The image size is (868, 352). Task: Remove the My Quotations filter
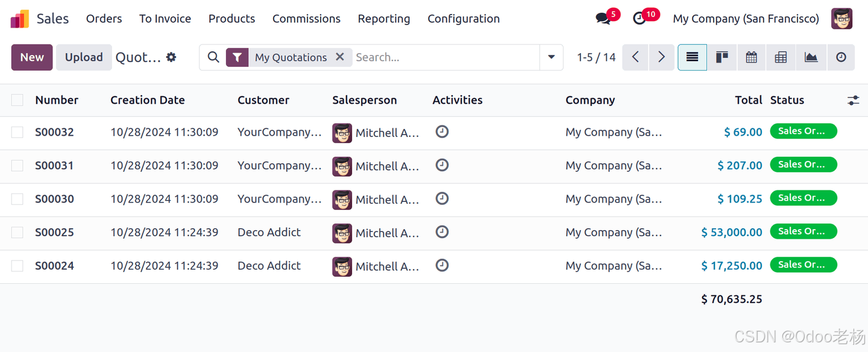pyautogui.click(x=340, y=57)
